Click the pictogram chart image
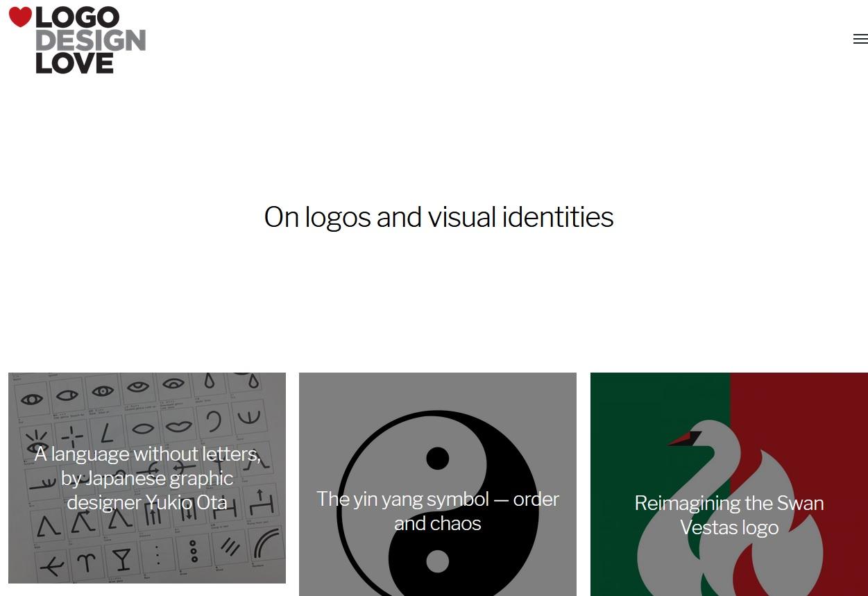This screenshot has height=596, width=868. tap(146, 409)
